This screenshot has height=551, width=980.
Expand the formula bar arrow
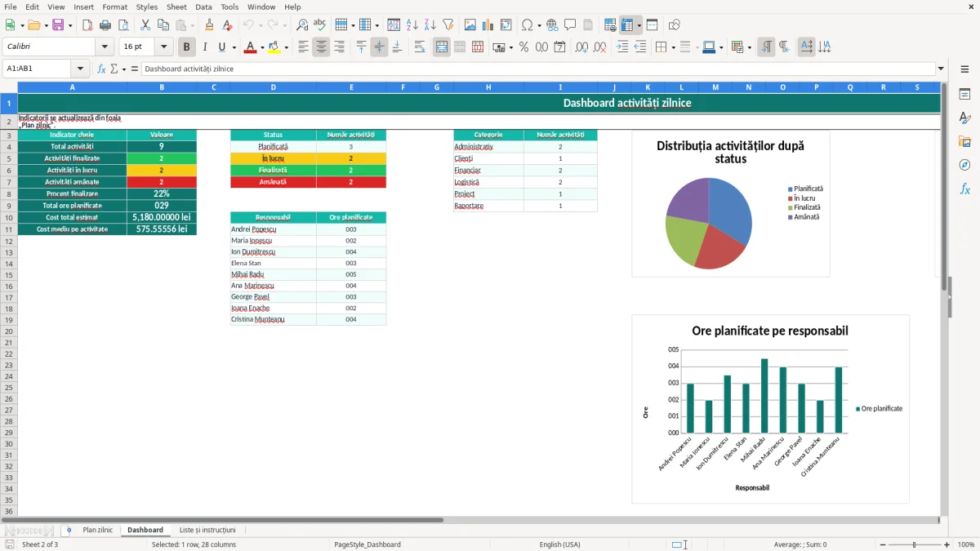pyautogui.click(x=941, y=69)
